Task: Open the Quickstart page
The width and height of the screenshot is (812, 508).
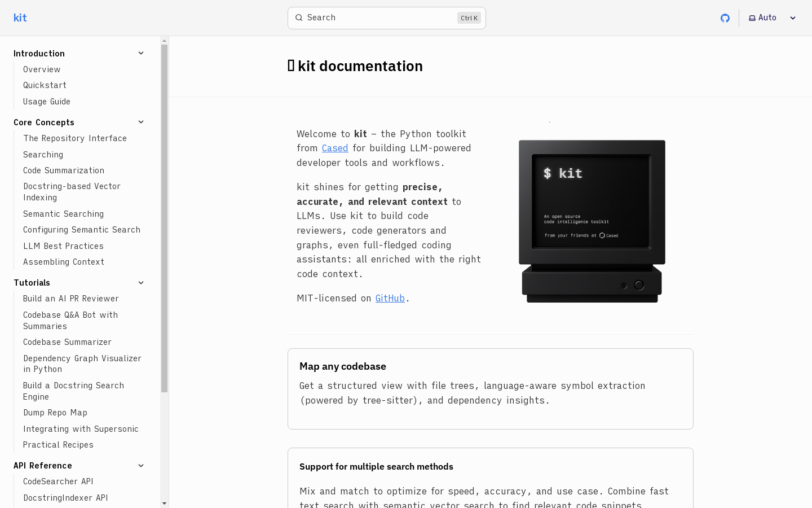Action: click(45, 85)
